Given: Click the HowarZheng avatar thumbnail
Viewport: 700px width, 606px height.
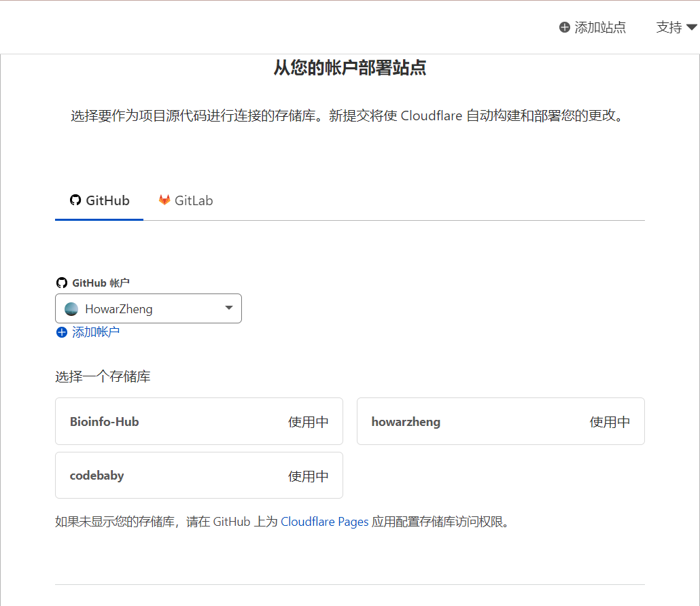Looking at the screenshot, I should 71,309.
